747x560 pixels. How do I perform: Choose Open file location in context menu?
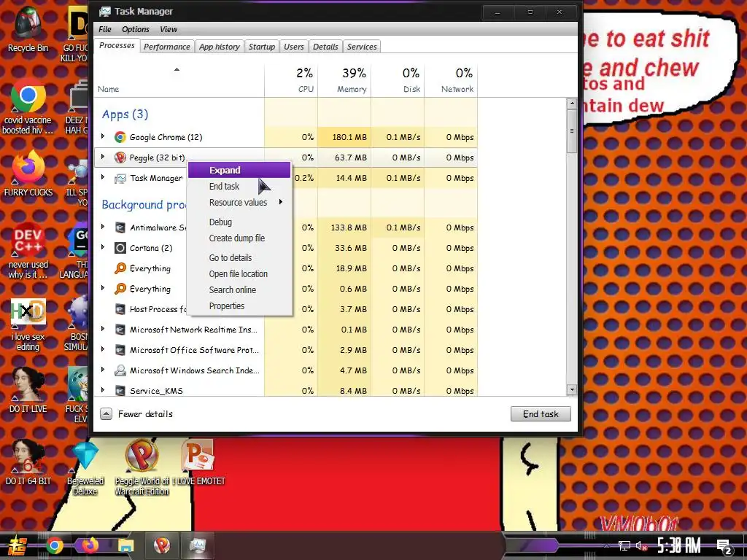239,274
